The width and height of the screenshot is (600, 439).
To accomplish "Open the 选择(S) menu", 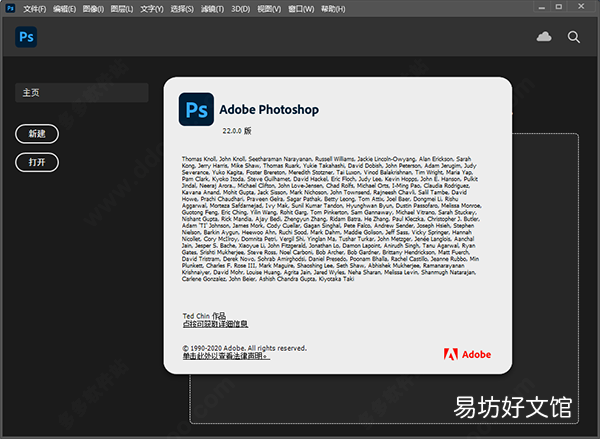I will (x=182, y=9).
